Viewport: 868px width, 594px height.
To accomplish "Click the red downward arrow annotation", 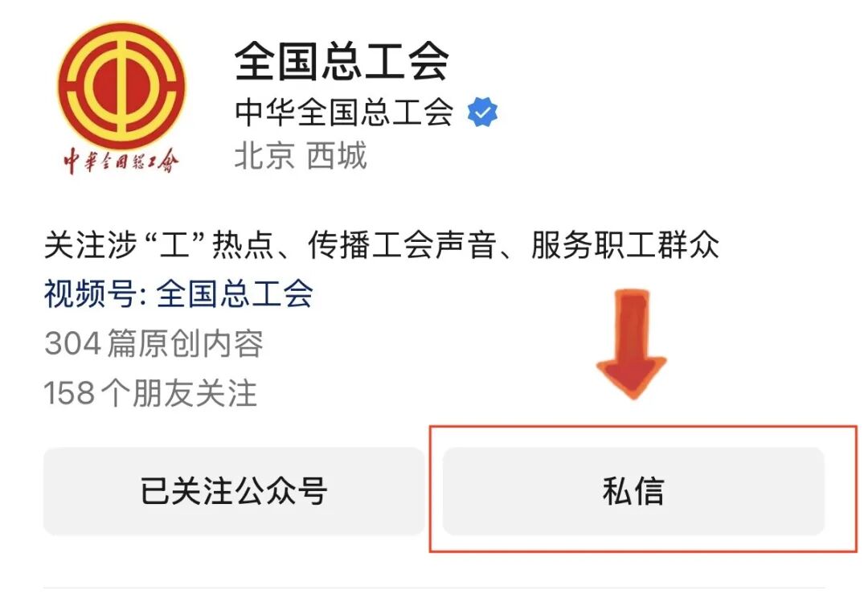I will [632, 343].
